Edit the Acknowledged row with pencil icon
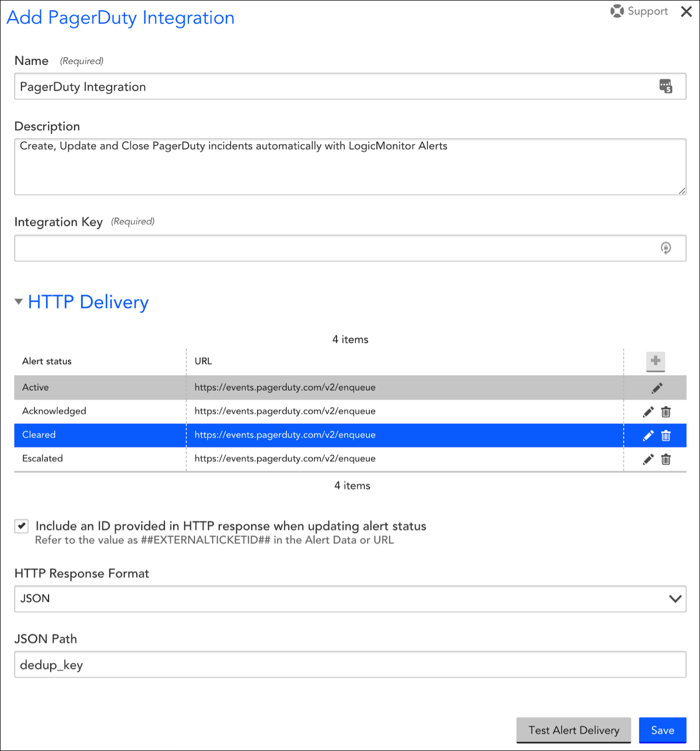The image size is (700, 751). [648, 412]
